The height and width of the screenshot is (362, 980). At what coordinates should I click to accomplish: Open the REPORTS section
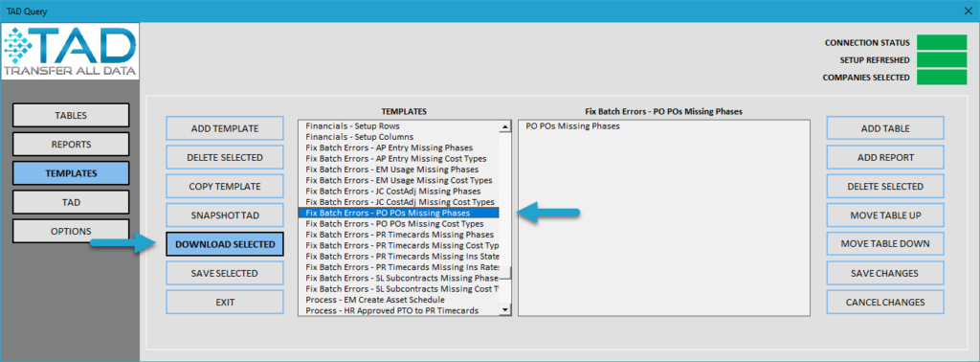(71, 144)
